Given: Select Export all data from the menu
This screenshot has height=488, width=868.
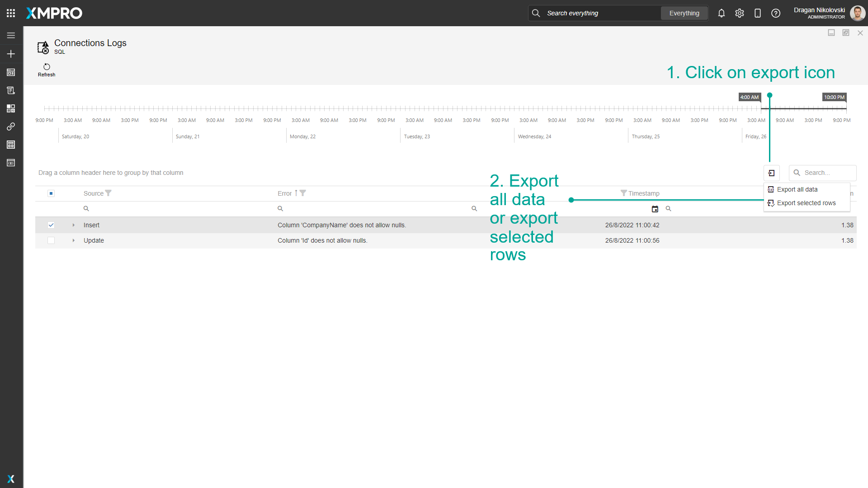Looking at the screenshot, I should pyautogui.click(x=797, y=189).
